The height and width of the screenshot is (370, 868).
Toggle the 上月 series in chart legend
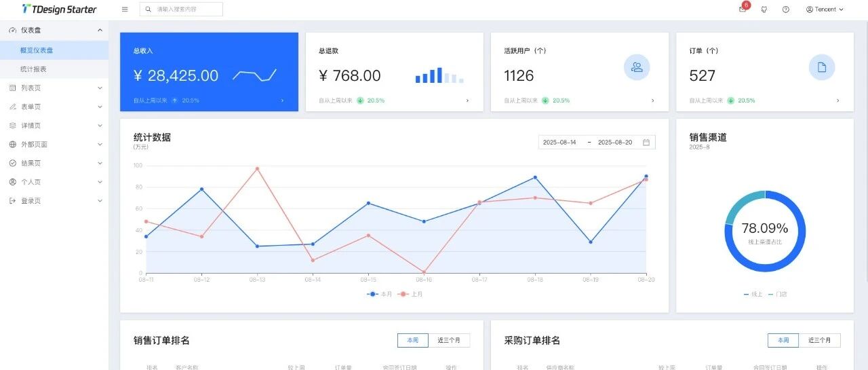(411, 294)
